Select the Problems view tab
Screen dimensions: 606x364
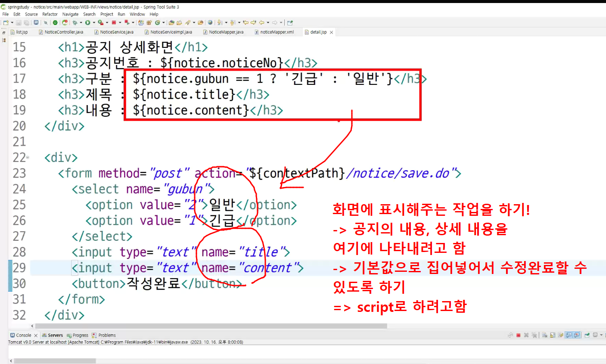point(104,335)
